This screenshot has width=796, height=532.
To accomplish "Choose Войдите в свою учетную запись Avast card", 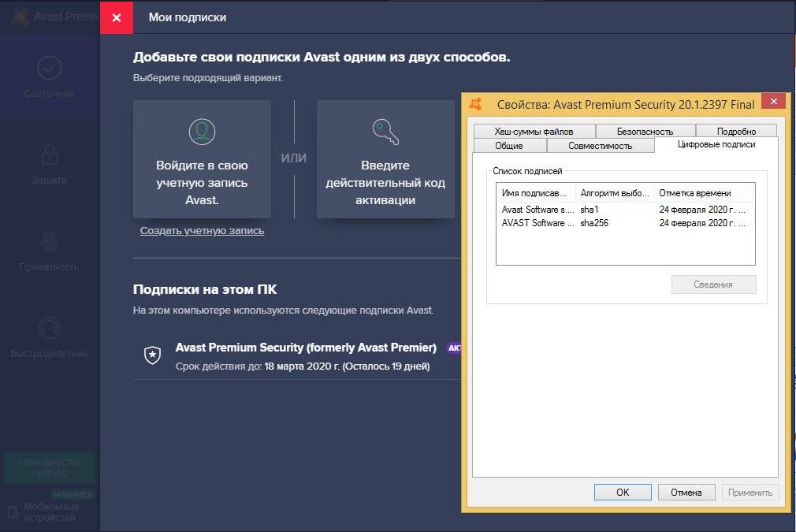I will (x=202, y=159).
